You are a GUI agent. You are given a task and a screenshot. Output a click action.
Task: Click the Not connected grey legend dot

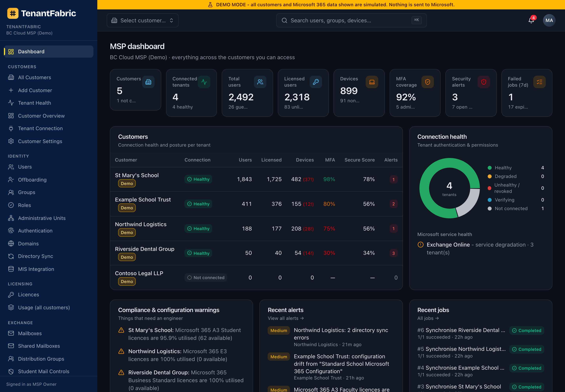click(x=489, y=209)
